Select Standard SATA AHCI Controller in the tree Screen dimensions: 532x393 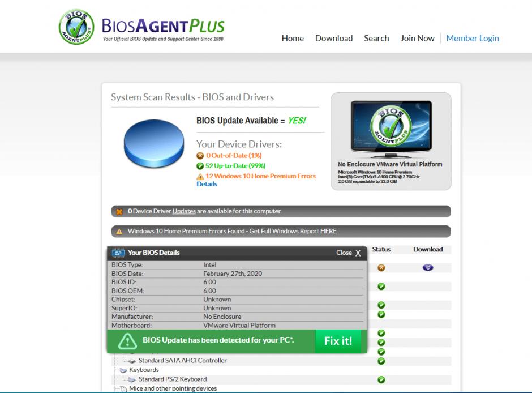[183, 360]
